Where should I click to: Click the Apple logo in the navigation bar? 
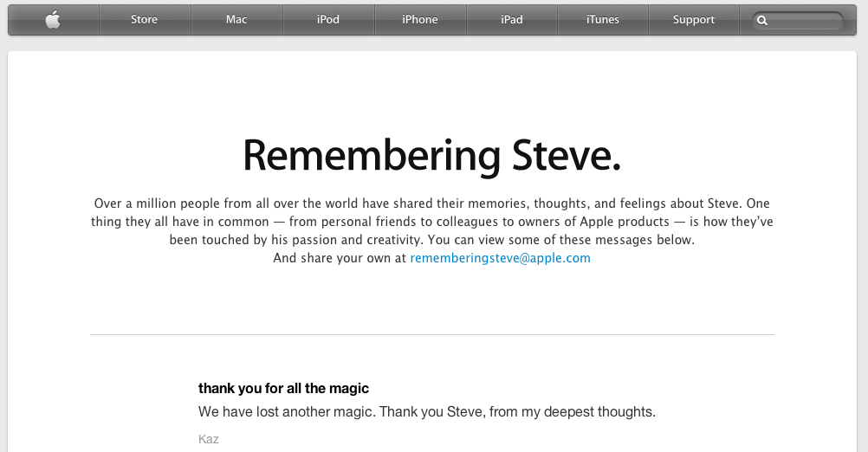(x=53, y=20)
